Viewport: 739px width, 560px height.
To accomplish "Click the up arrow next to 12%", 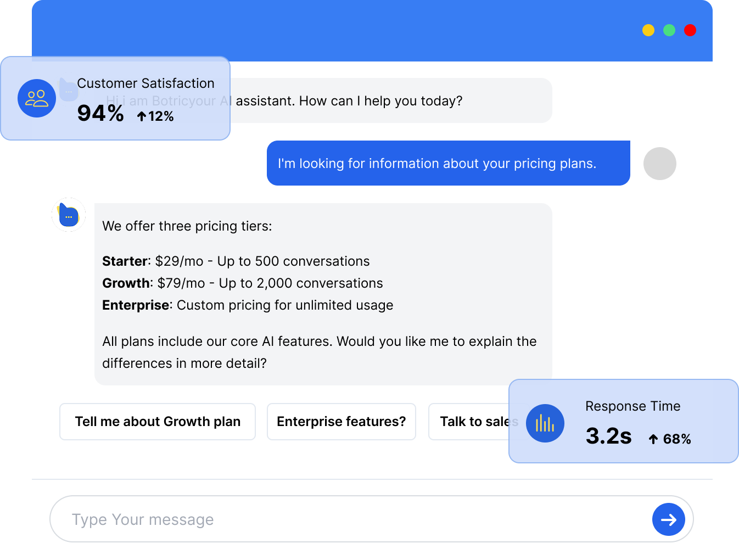I will 142,116.
